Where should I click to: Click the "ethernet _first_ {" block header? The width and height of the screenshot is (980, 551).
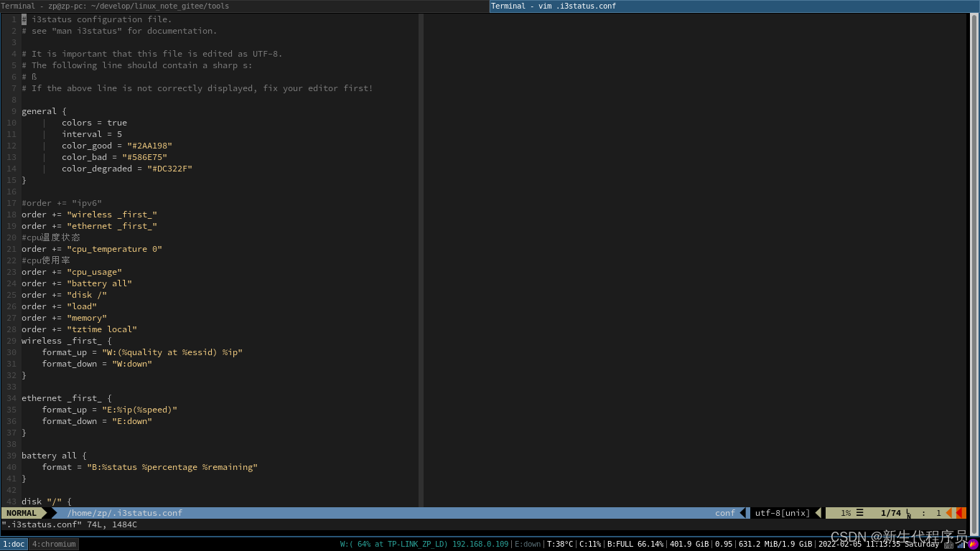coord(67,398)
